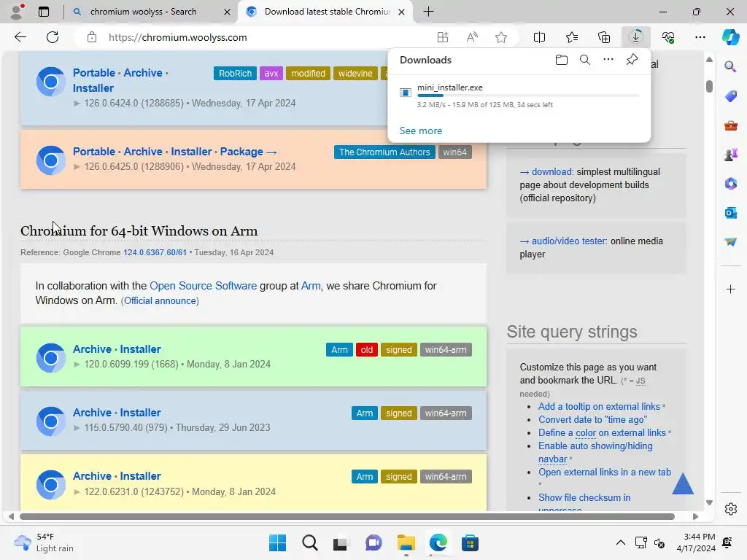Open a new tab with plus button
The image size is (747, 560).
tap(428, 12)
